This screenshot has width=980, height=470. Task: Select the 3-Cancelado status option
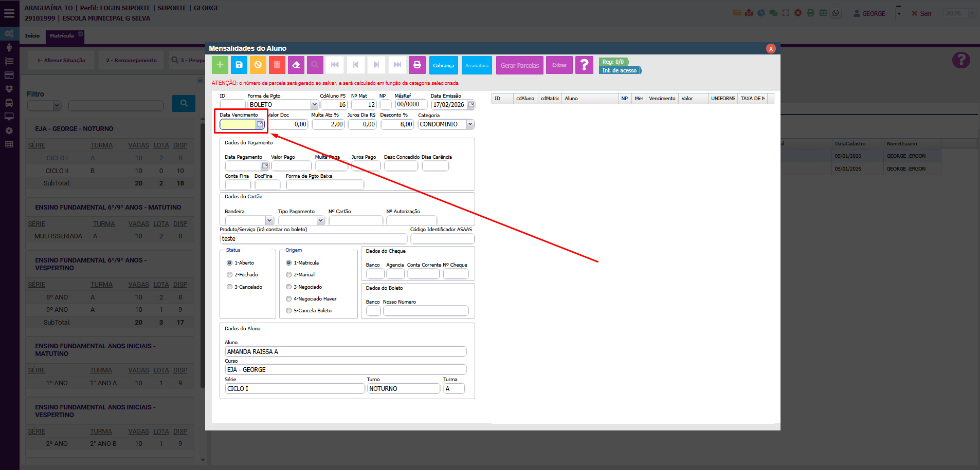[229, 287]
